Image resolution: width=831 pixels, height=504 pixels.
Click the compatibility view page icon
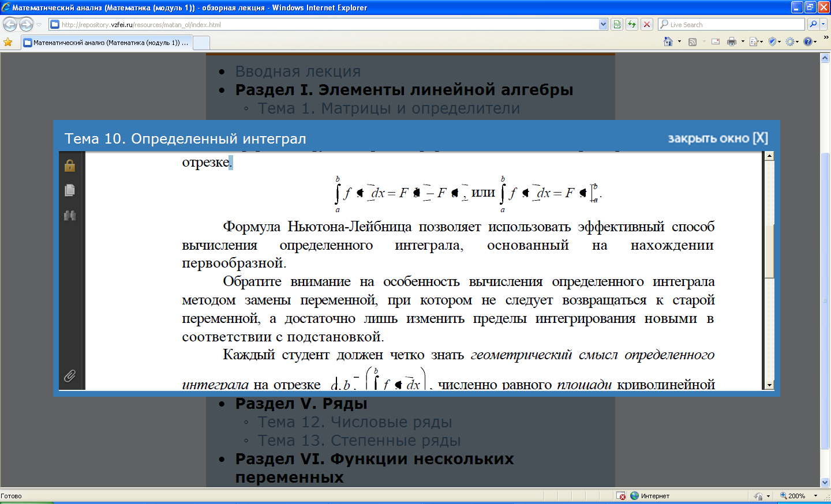[617, 24]
